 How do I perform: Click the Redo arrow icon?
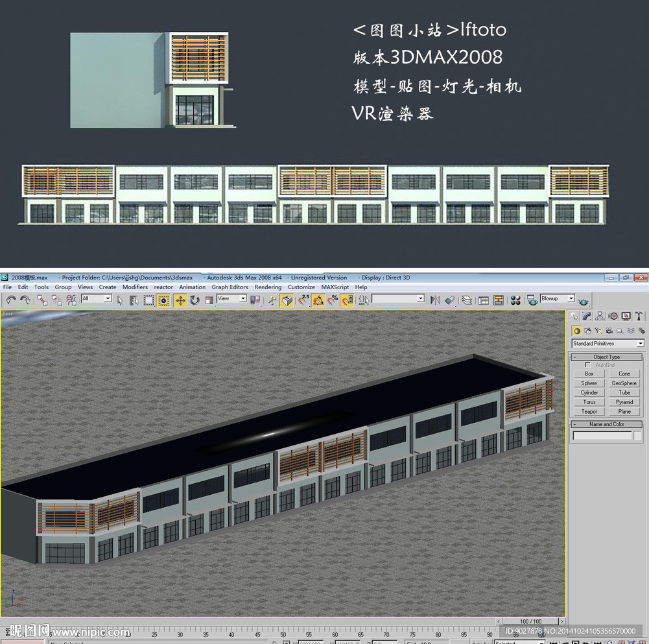25,300
